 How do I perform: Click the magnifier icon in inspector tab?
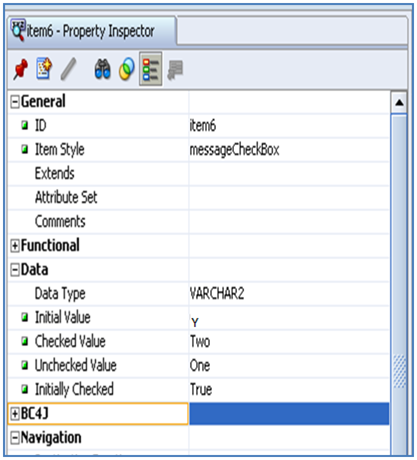18,30
